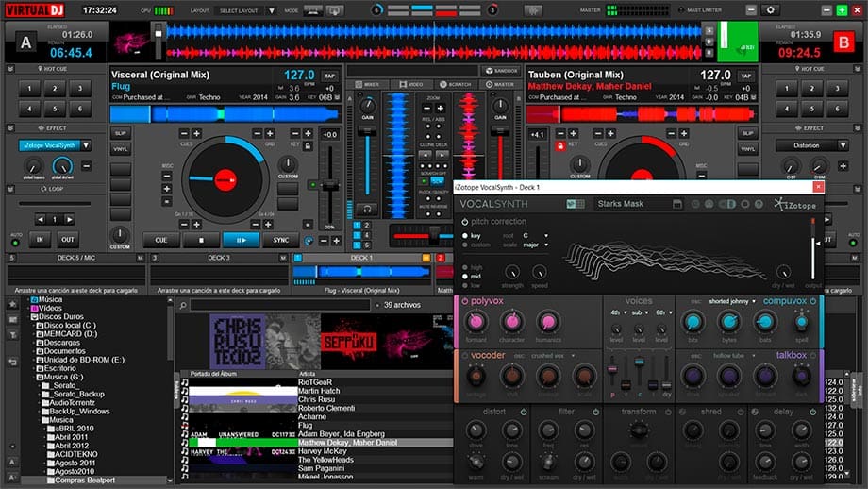Stop deck A with the stop button
Screen dimensions: 868x489
pos(201,240)
